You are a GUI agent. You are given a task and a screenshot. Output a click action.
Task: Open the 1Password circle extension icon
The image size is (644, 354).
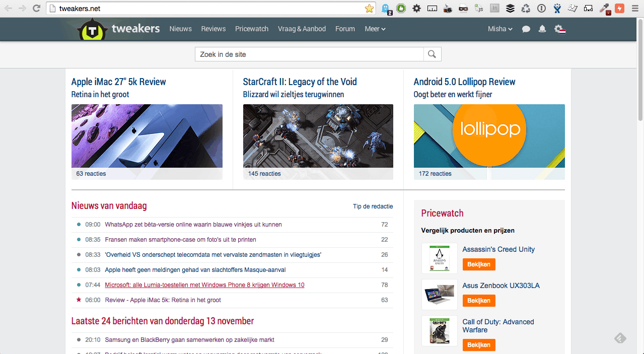(x=541, y=8)
